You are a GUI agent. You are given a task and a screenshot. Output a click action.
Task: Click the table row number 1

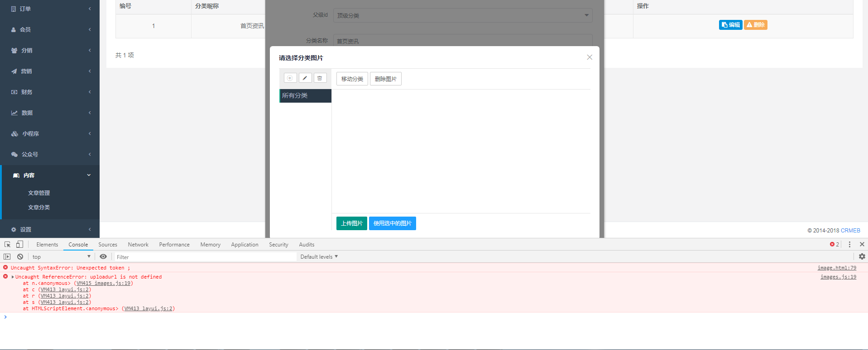point(153,26)
